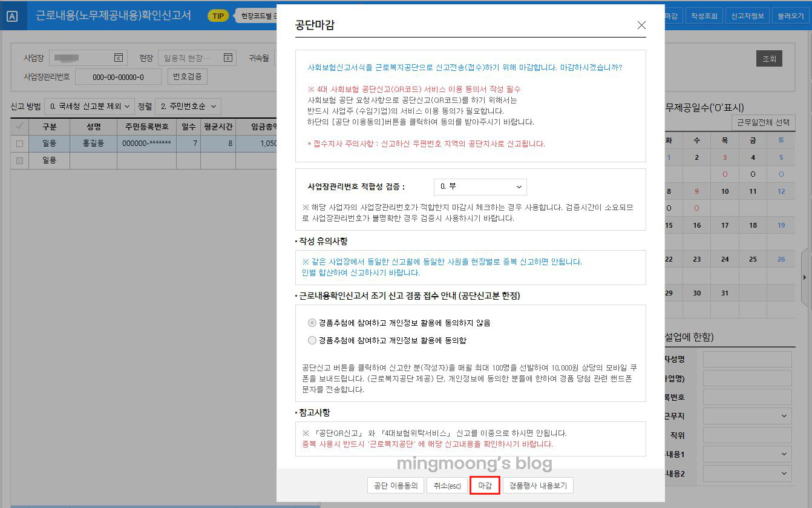Image resolution: width=812 pixels, height=508 pixels.
Task: Close the 공단마감 dialog with the X icon
Action: [641, 25]
